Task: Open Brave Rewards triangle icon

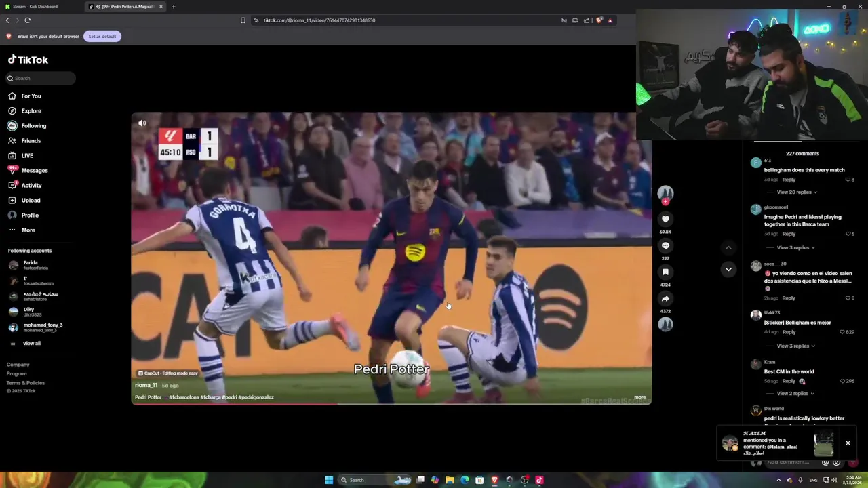Action: pos(610,20)
